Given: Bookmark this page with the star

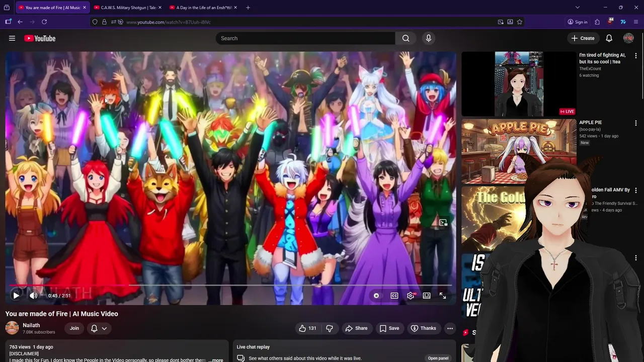Looking at the screenshot, I should tap(519, 22).
